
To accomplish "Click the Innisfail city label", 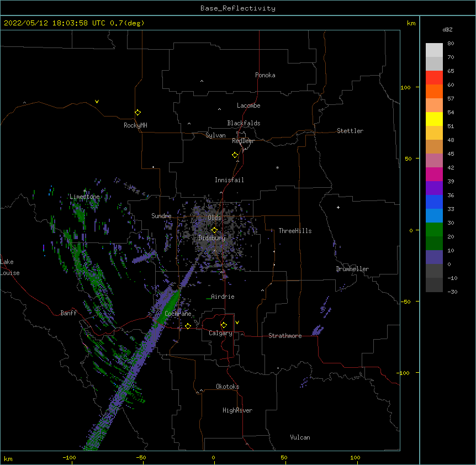I will (x=229, y=180).
